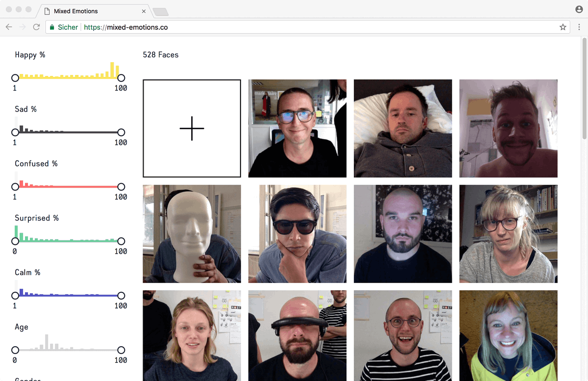Click the browser back arrow
Image resolution: width=588 pixels, height=381 pixels.
[x=9, y=27]
